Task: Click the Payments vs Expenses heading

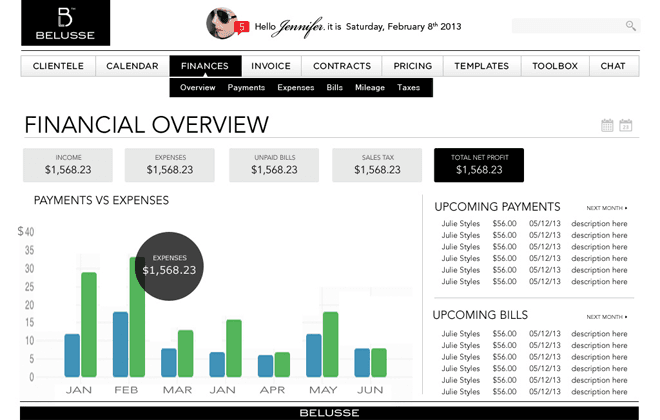Action: (x=101, y=200)
